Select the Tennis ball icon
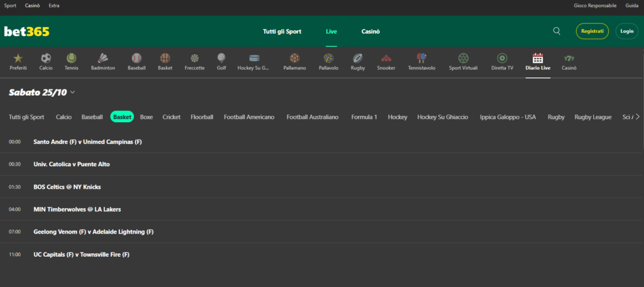This screenshot has width=644, height=287. 72,59
